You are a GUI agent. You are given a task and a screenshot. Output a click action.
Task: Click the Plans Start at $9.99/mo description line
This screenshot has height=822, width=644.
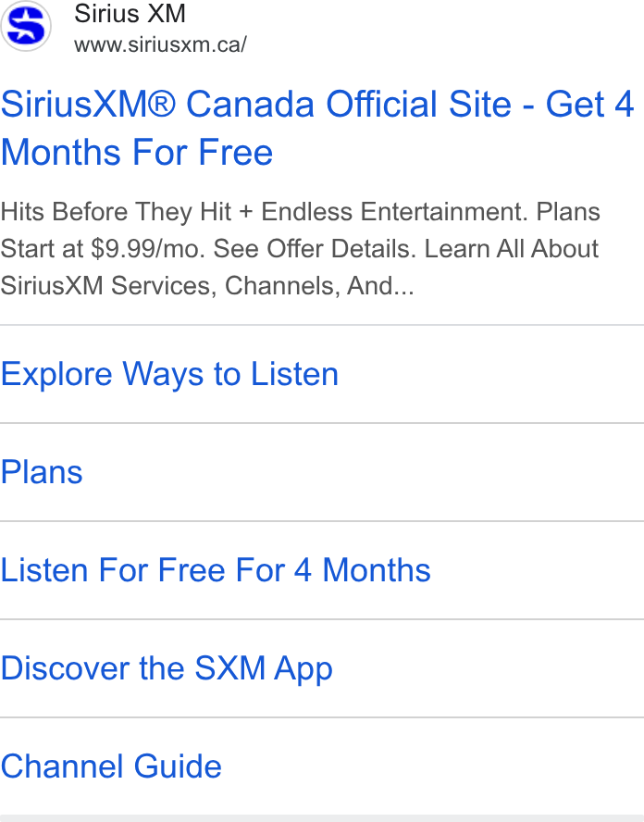click(299, 248)
